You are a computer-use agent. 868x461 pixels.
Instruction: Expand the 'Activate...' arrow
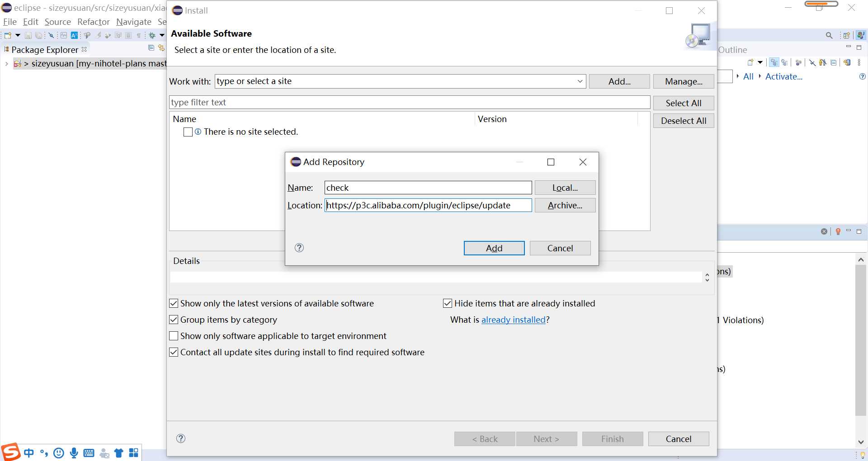point(760,76)
